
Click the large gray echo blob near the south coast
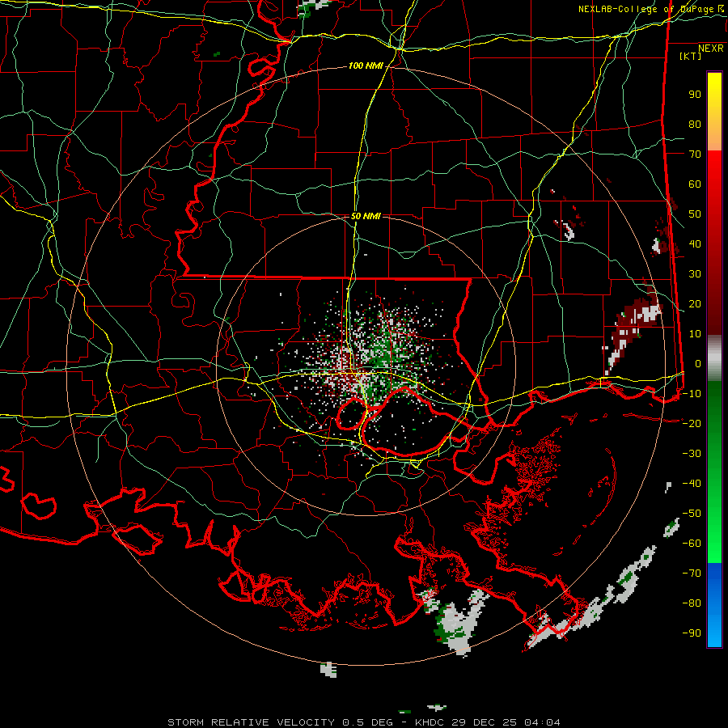[457, 624]
